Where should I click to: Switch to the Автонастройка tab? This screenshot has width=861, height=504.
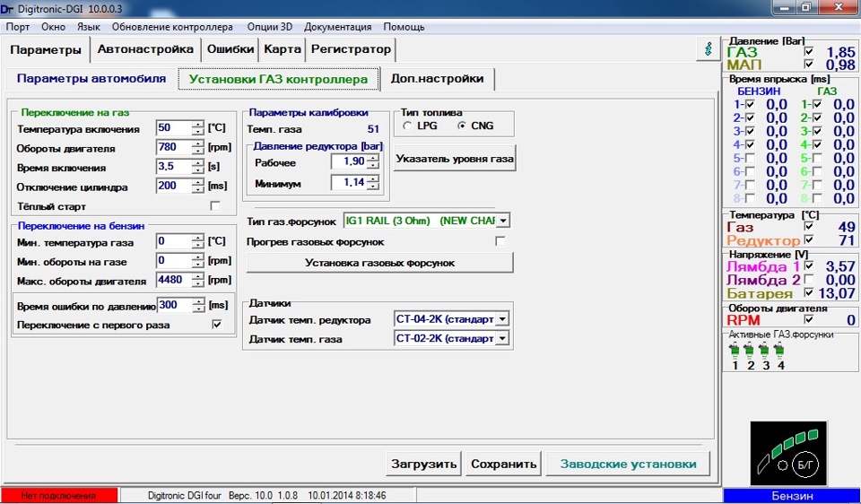145,48
